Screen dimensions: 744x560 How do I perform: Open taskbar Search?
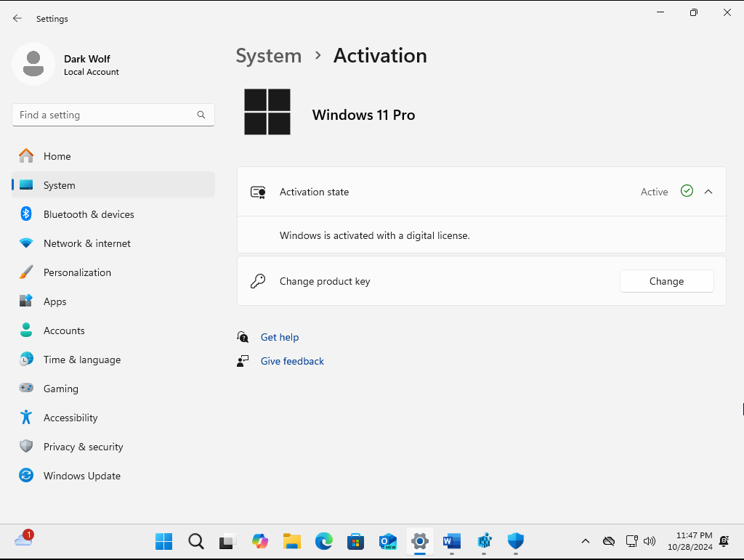click(x=195, y=541)
